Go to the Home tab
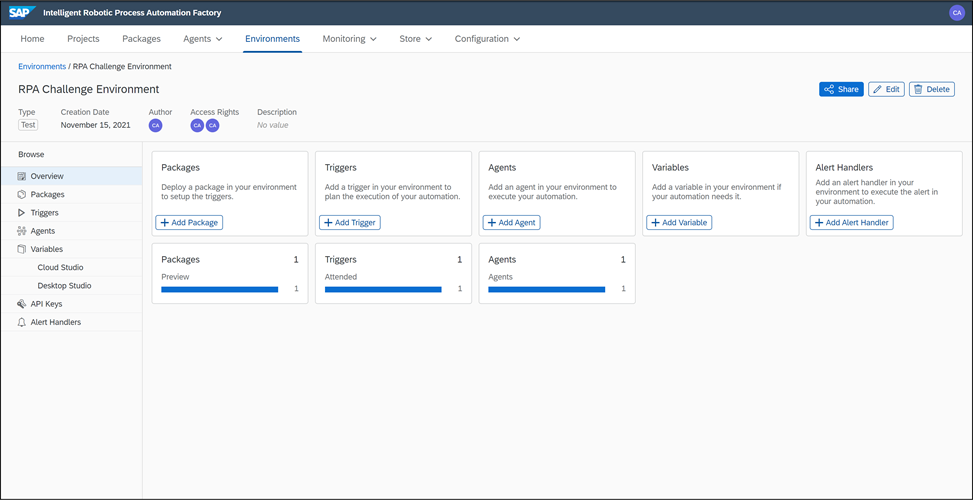Viewport: 973px width, 500px height. (x=32, y=38)
